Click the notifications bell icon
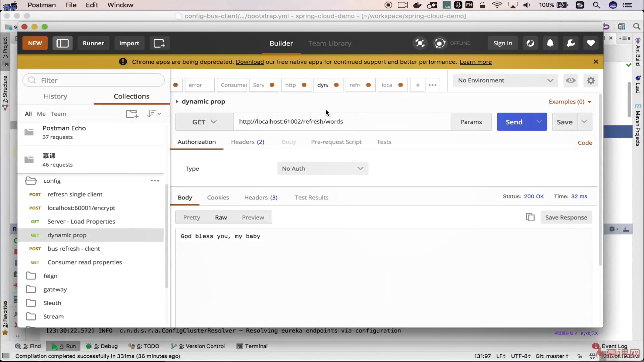 point(550,43)
